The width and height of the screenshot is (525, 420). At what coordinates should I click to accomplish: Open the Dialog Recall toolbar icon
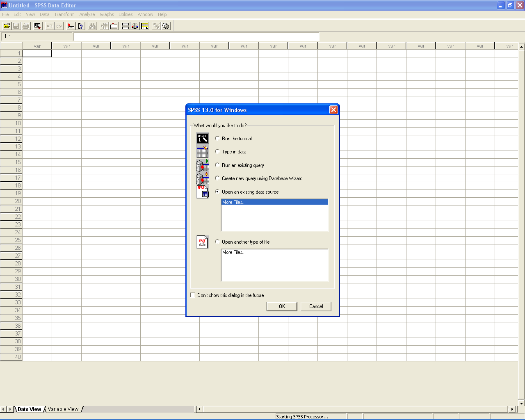38,26
